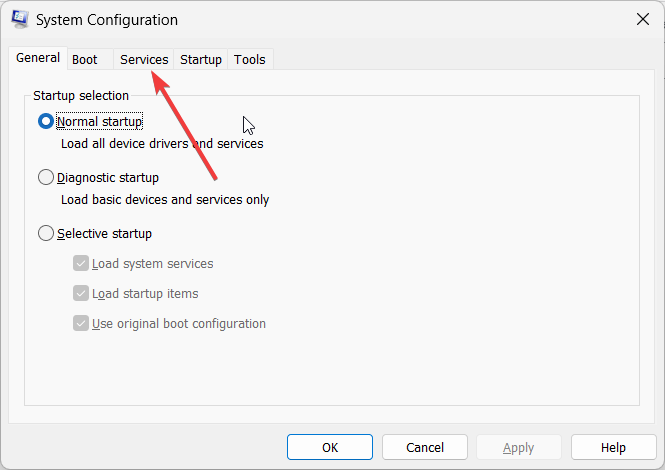Select the Normal startup radio button
Image resolution: width=665 pixels, height=470 pixels.
45,121
